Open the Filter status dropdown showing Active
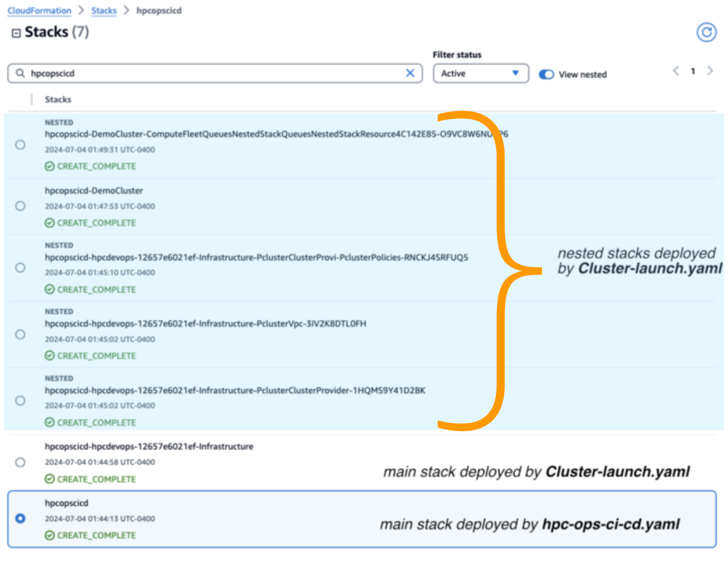The image size is (728, 574). pyautogui.click(x=480, y=73)
